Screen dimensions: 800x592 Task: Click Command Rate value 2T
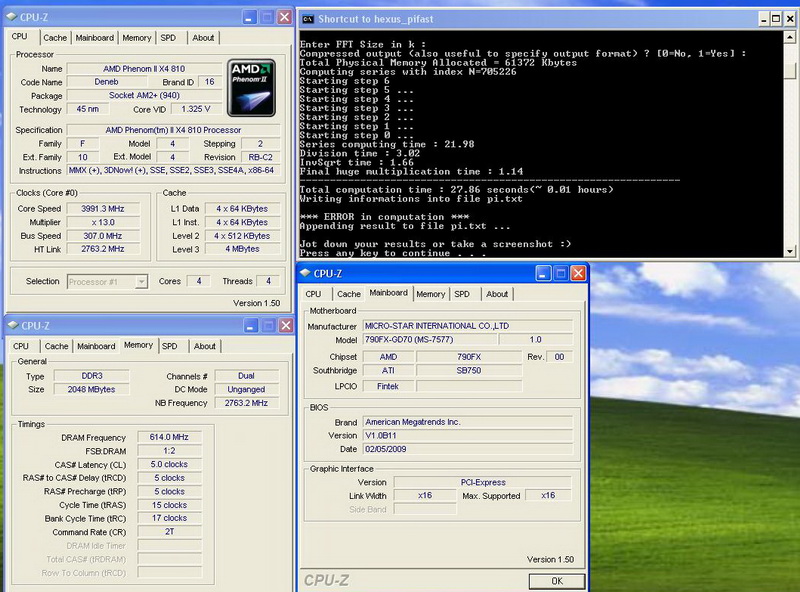click(x=169, y=532)
